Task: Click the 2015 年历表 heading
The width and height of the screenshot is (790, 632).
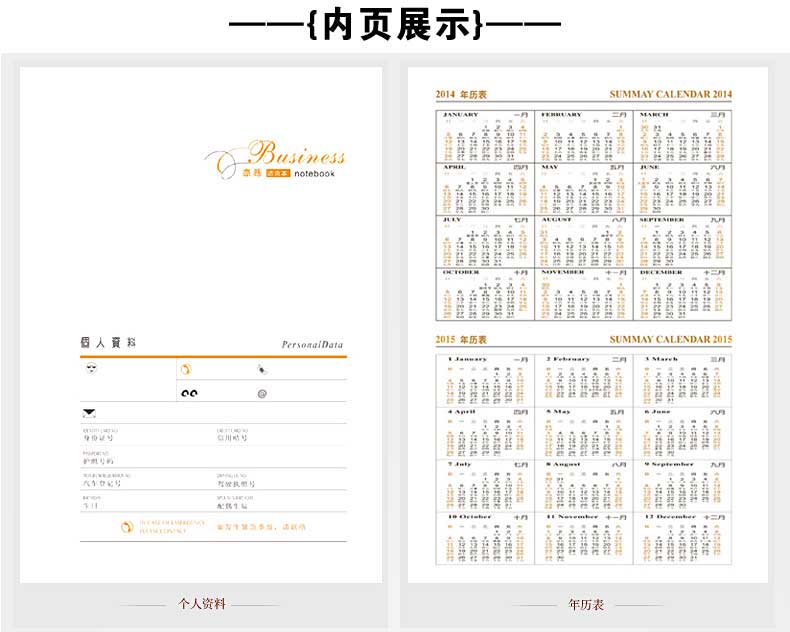Action: point(462,340)
